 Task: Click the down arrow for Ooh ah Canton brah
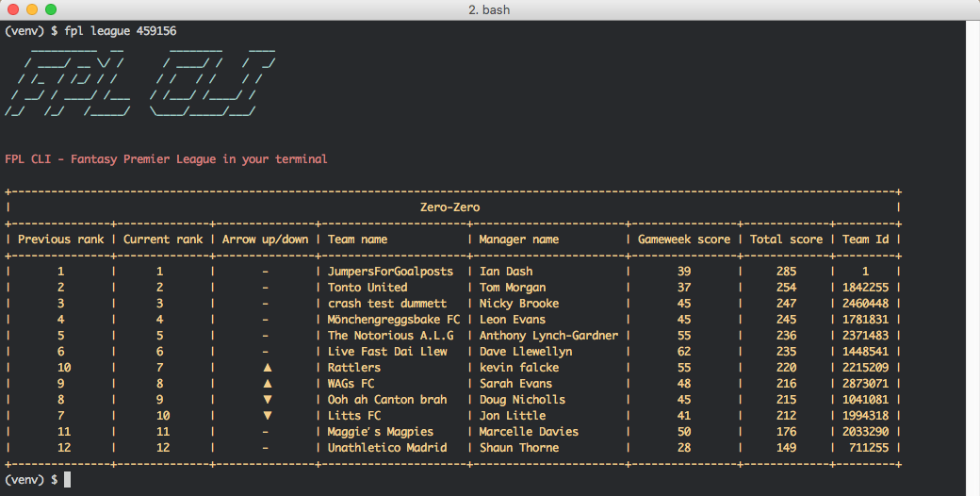pyautogui.click(x=267, y=400)
